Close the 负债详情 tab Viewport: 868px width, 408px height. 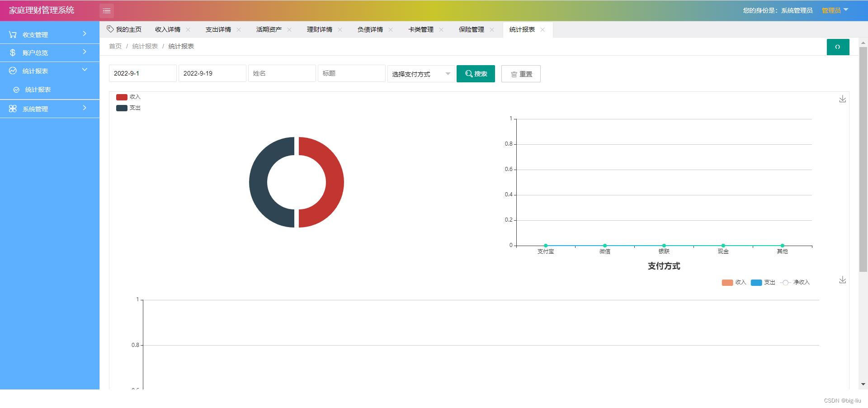click(x=391, y=29)
